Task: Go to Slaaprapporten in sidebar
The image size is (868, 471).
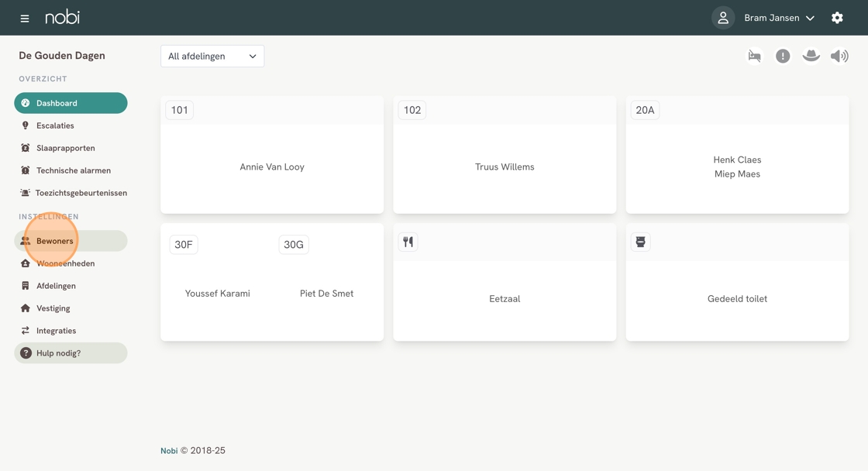Action: click(x=65, y=148)
